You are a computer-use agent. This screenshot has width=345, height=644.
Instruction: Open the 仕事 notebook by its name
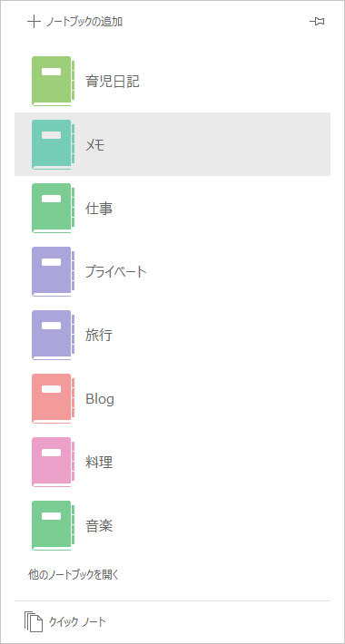click(99, 209)
